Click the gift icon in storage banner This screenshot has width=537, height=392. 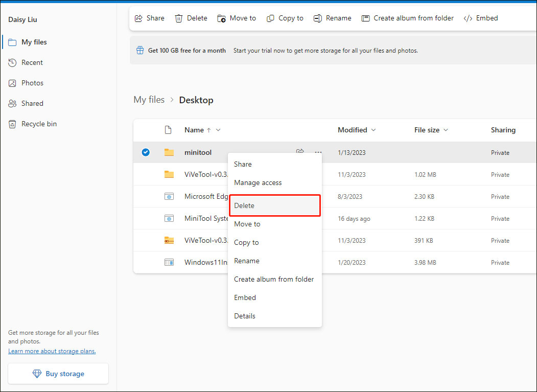tap(140, 51)
